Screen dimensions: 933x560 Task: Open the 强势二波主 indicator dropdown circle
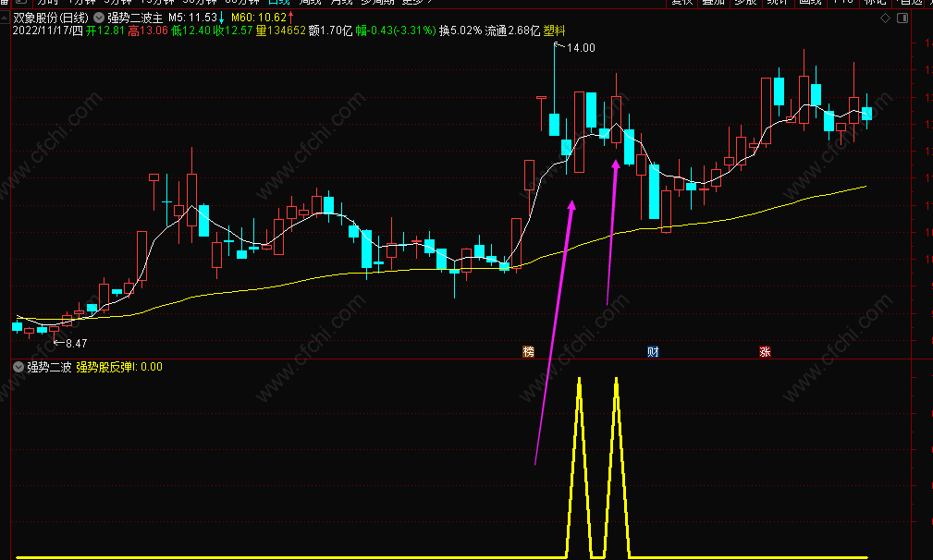click(99, 18)
